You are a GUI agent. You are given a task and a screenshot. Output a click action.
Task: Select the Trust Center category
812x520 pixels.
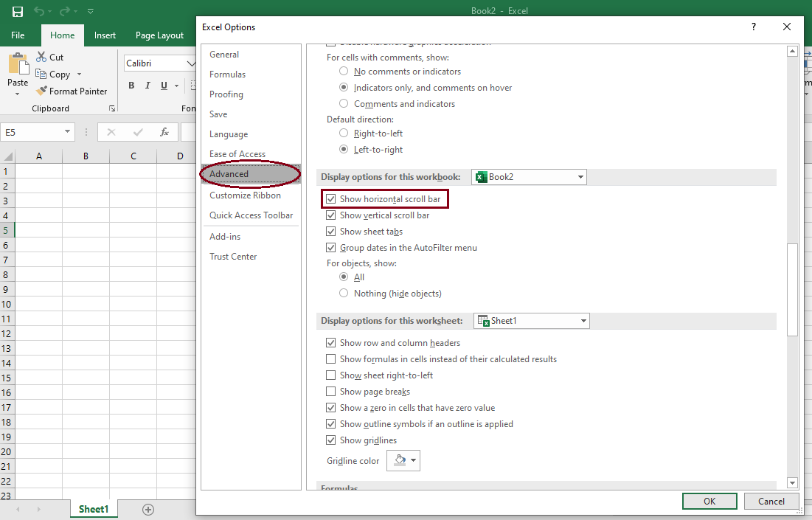(232, 256)
